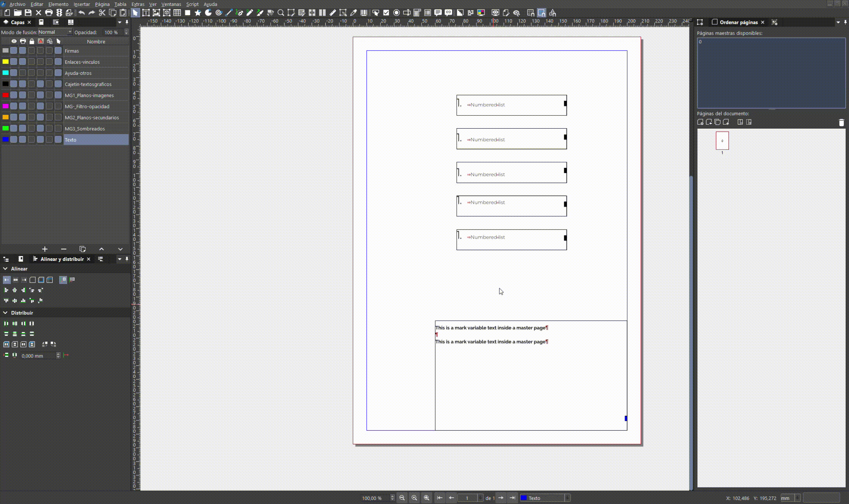Image resolution: width=849 pixels, height=504 pixels.
Task: Click the Zoom magnifier tool
Action: (281, 13)
